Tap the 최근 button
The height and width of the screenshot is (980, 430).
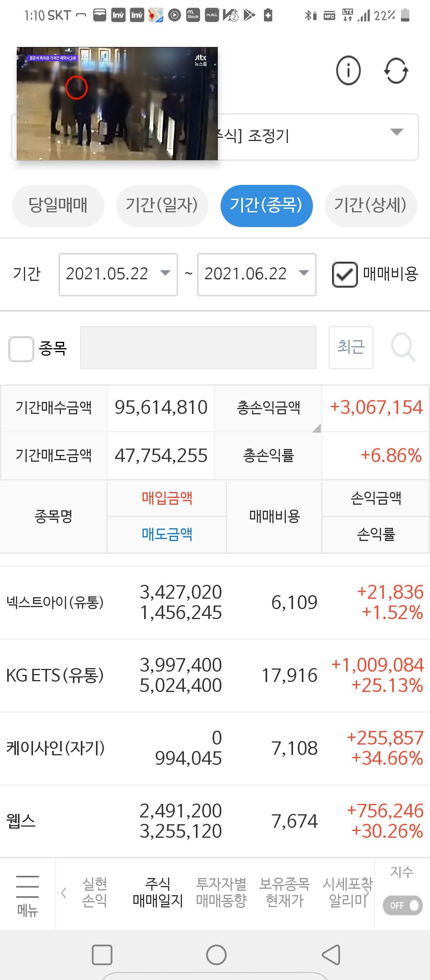click(351, 347)
